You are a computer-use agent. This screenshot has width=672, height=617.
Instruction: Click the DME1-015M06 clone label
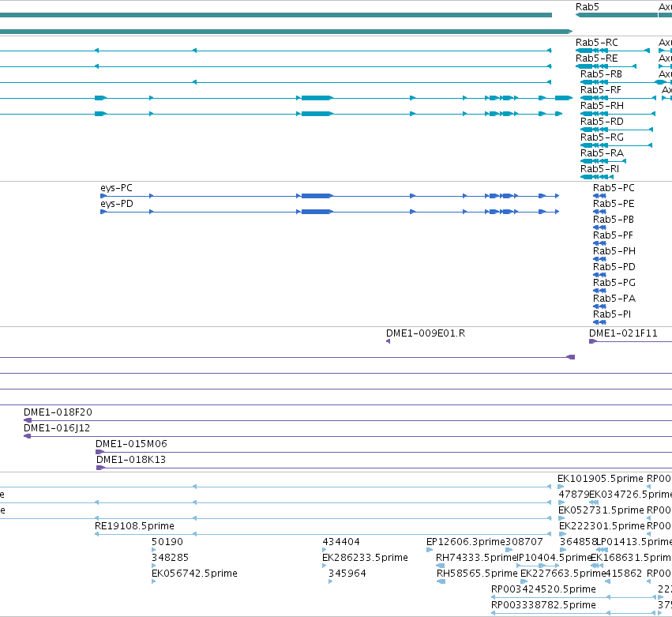coord(131,445)
